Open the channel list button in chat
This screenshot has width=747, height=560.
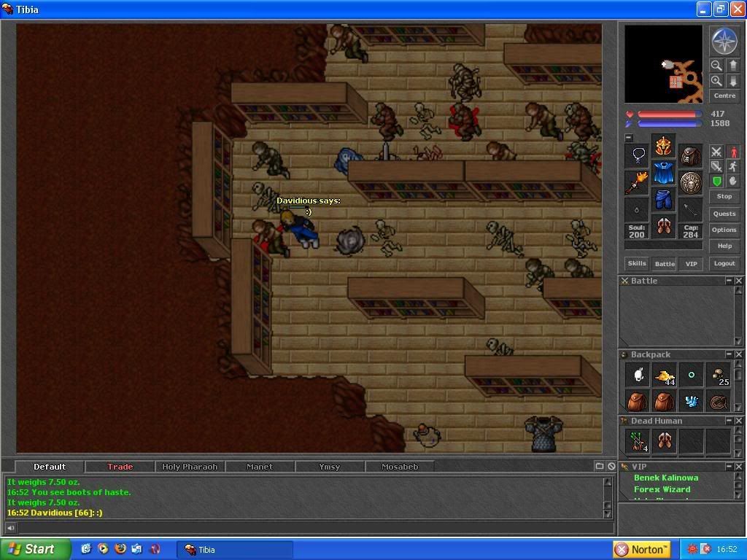pyautogui.click(x=600, y=466)
